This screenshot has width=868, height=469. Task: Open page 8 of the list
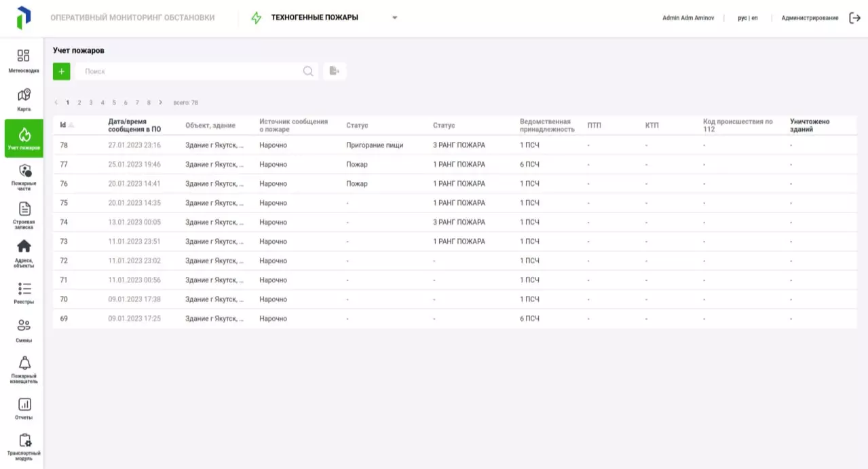[149, 102]
